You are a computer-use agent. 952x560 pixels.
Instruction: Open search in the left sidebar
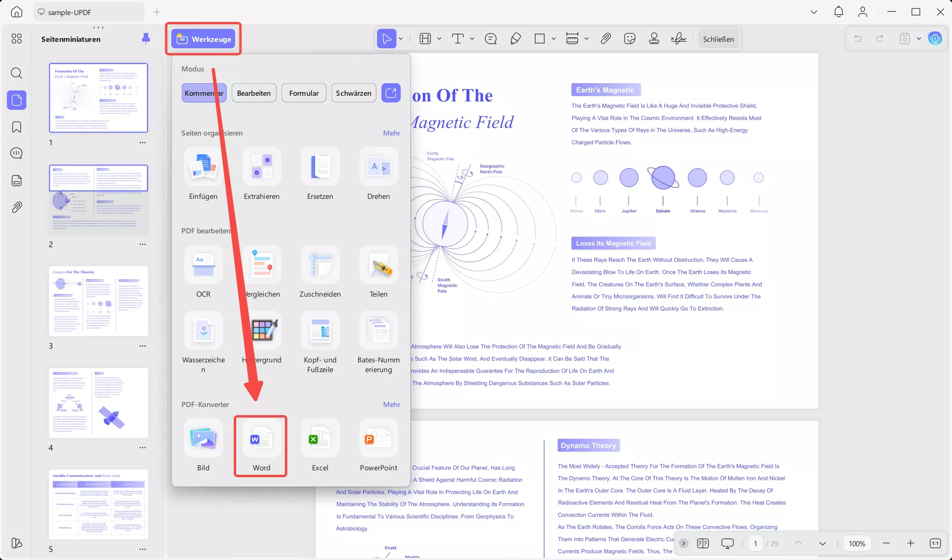click(x=17, y=73)
